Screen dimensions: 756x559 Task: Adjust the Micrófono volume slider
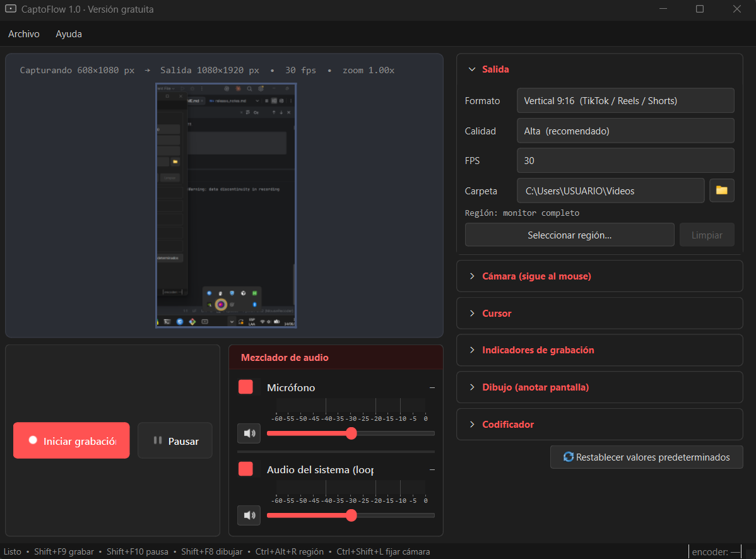[351, 433]
